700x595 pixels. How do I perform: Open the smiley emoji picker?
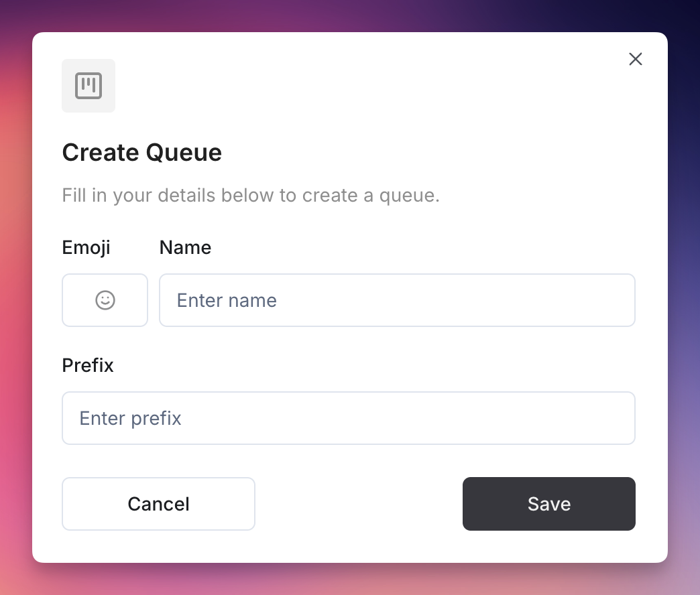coord(105,300)
